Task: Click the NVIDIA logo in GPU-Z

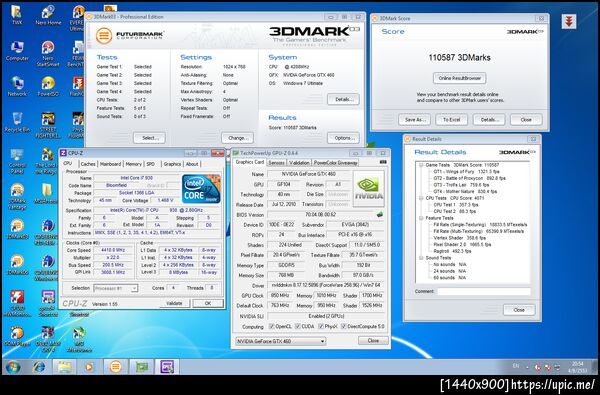Action: (368, 188)
